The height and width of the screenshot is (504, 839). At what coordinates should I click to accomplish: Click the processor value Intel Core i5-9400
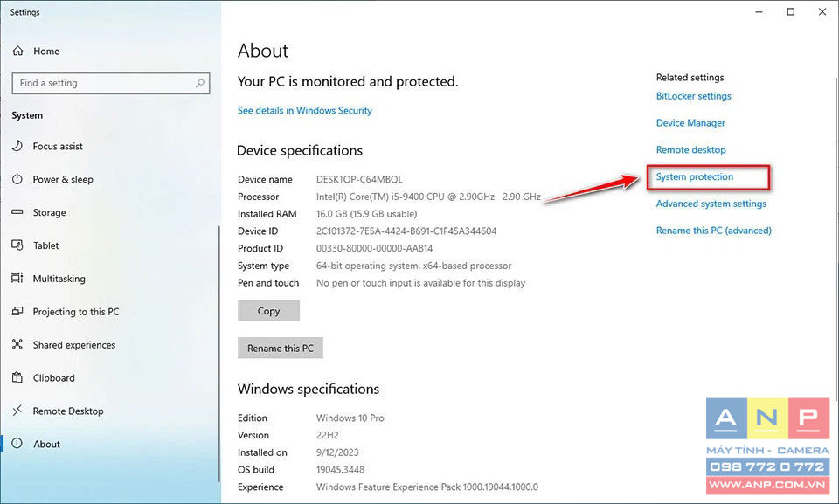(428, 197)
